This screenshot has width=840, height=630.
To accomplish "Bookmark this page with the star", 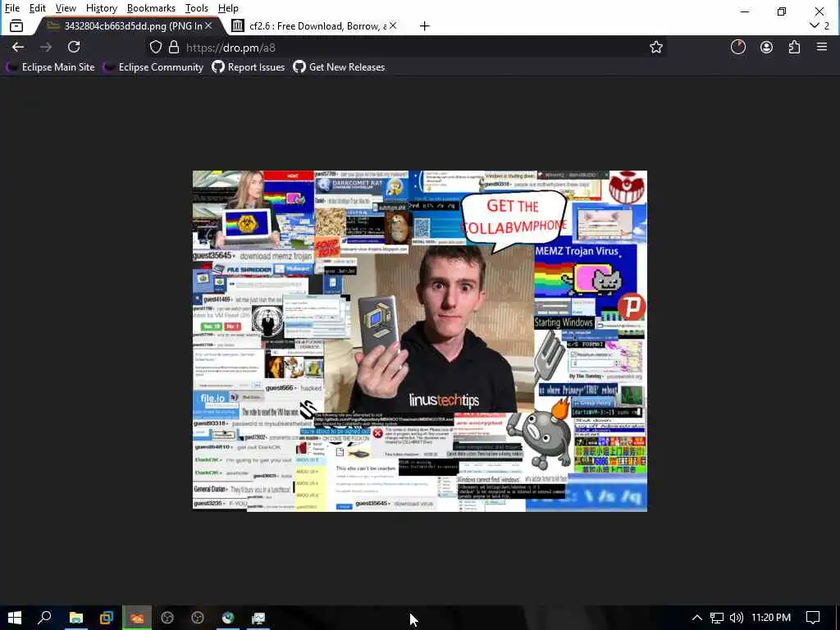I will pos(655,47).
